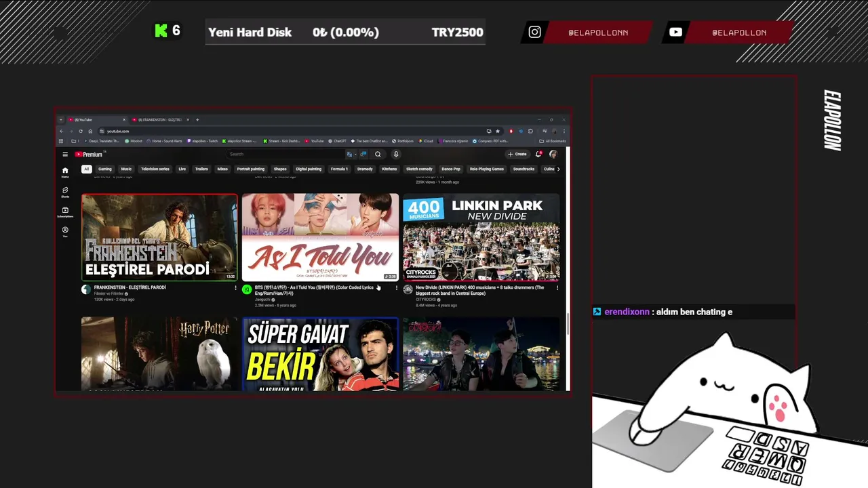Open the You section in sidebar
This screenshot has height=488, width=868.
[x=65, y=232]
